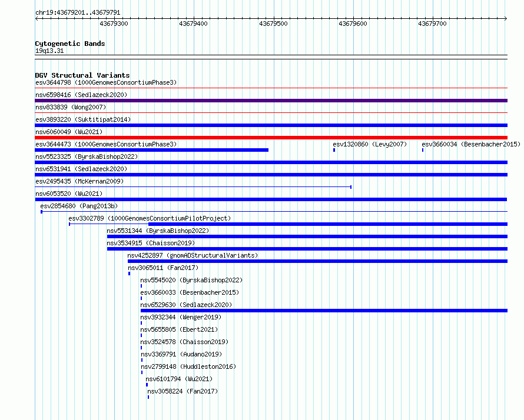Image resolution: width=524 pixels, height=420 pixels.
Task: Select the nsv6531941 (Sedlazeck2020) label
Action: point(81,169)
